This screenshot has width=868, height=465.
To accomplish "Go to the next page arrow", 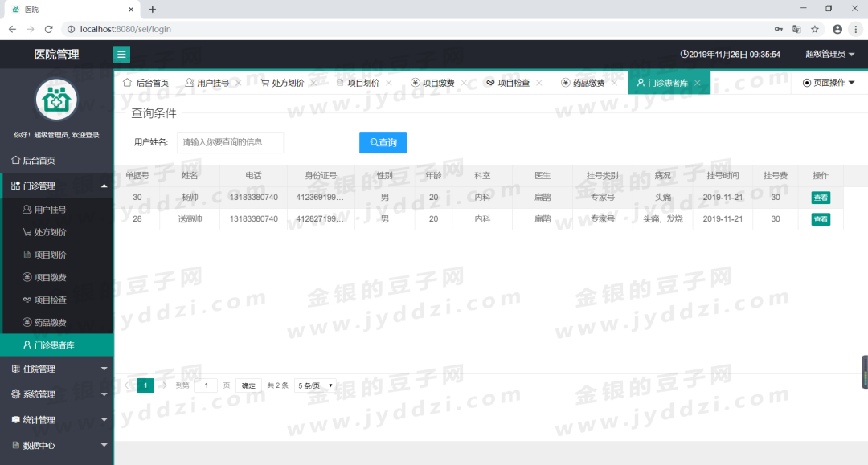I will click(165, 385).
